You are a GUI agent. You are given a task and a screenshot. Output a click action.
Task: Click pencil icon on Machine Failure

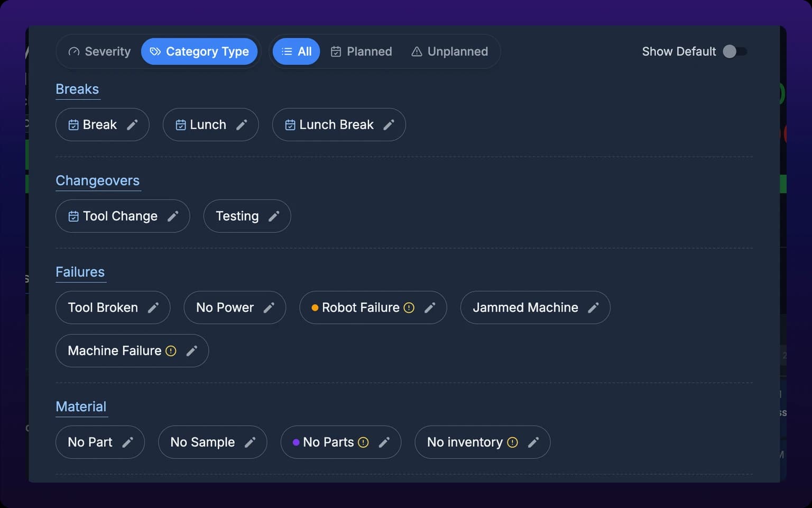(192, 351)
